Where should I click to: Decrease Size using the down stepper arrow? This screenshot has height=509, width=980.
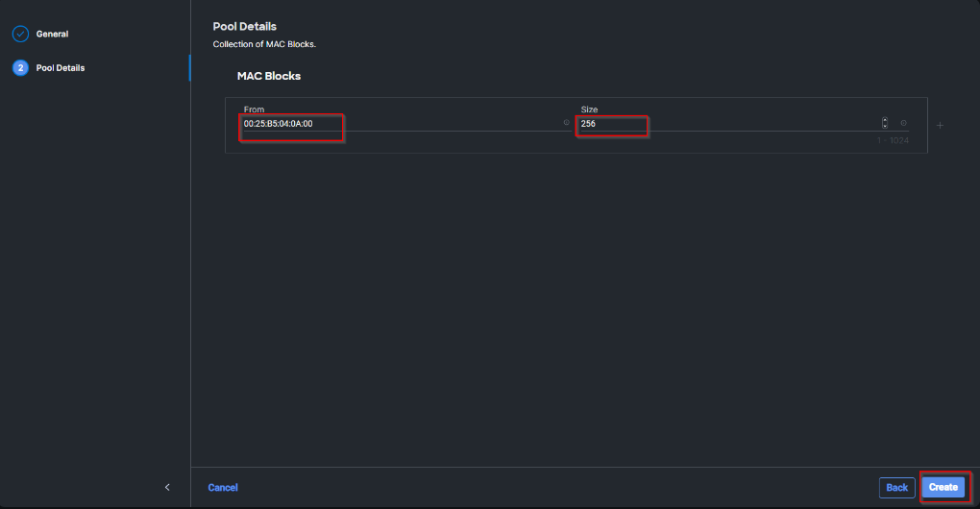[x=885, y=127]
